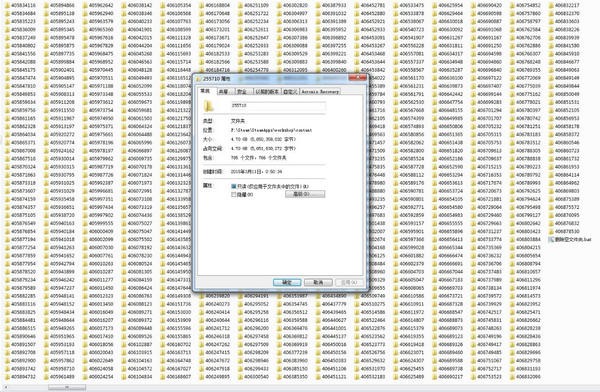Switch to the 自定义 tab
This screenshot has height=392, width=600.
[290, 92]
